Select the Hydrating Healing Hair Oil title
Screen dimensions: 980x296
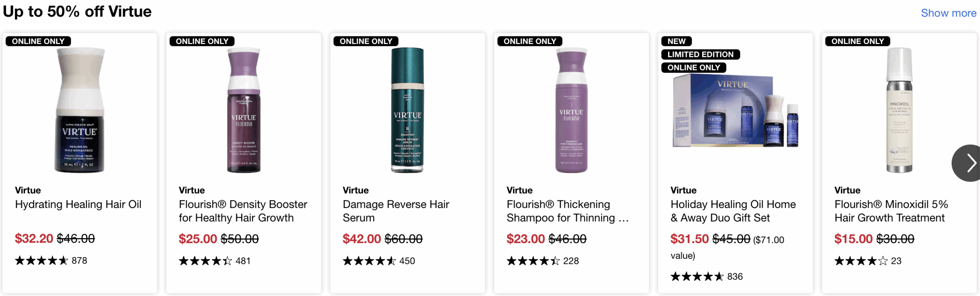click(x=78, y=204)
